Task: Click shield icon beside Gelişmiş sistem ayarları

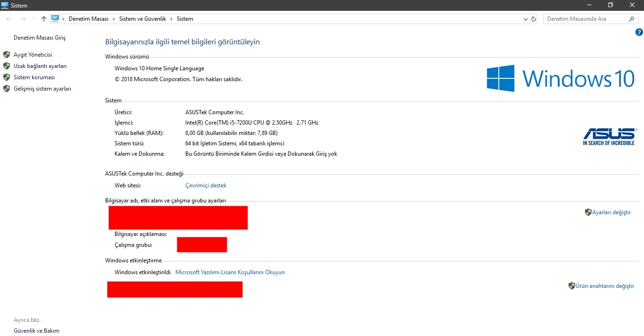Action: [7, 89]
